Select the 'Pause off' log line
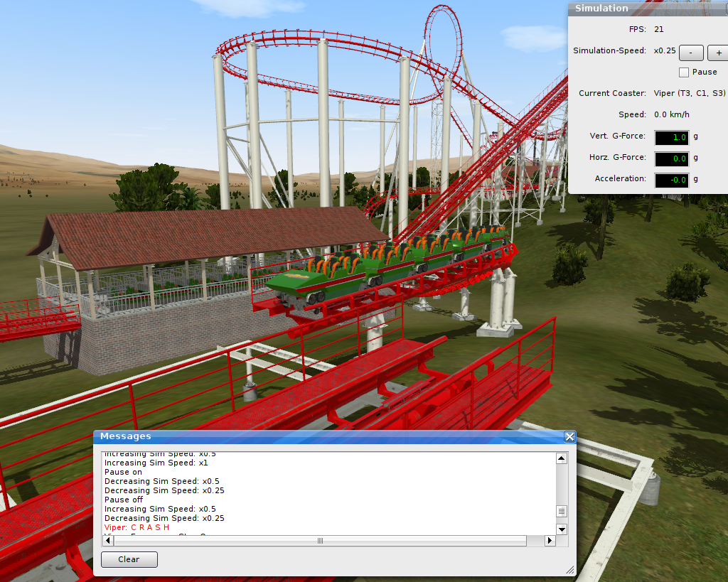The height and width of the screenshot is (582, 728). [124, 500]
